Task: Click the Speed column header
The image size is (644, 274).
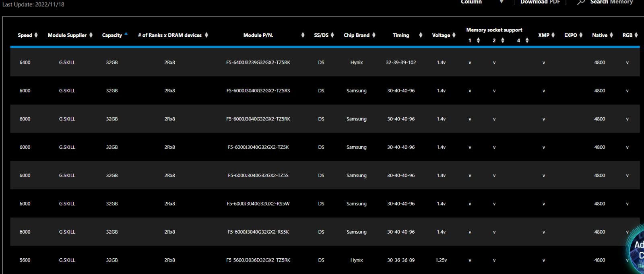Action: [x=25, y=35]
